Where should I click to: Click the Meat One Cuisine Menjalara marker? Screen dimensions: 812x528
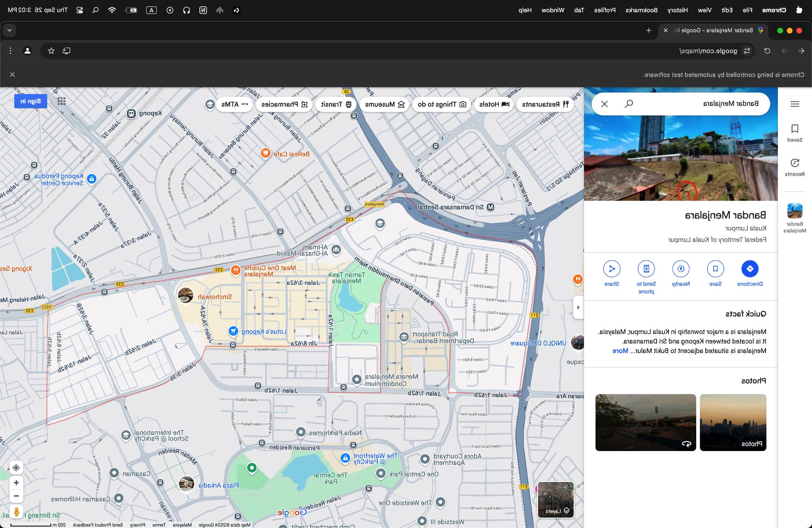236,271
